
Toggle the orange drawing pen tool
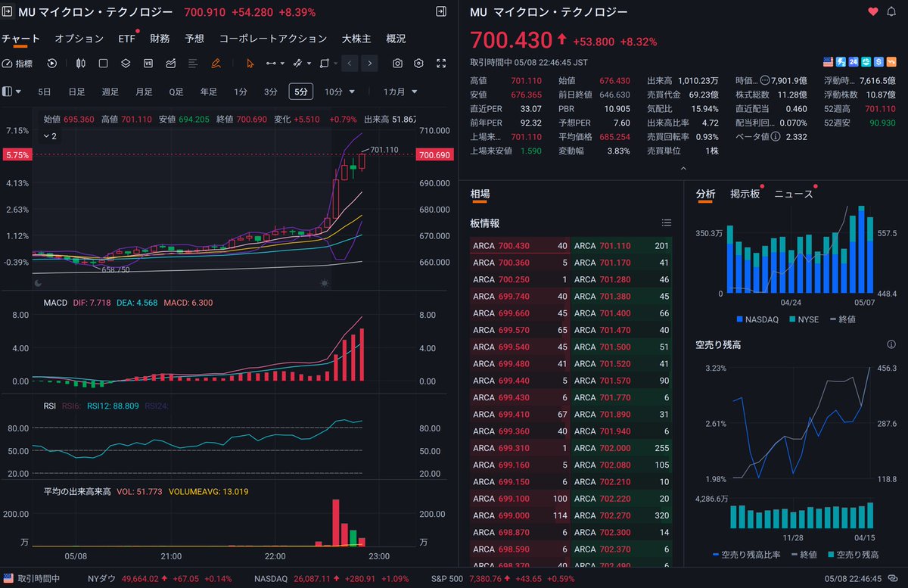(x=216, y=64)
